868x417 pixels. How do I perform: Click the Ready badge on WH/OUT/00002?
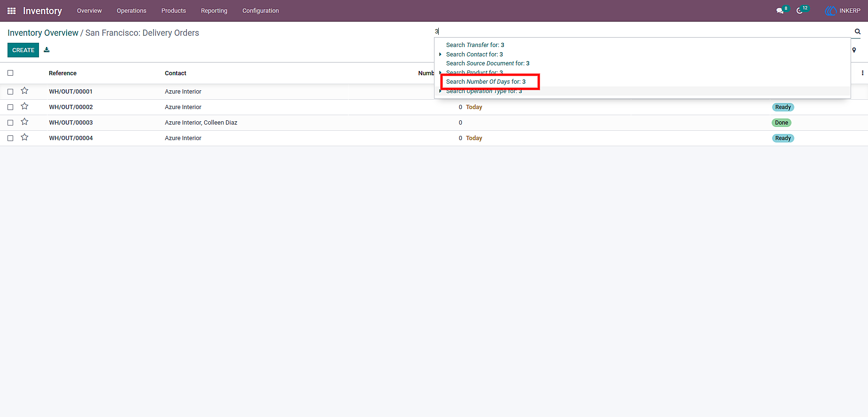pos(783,107)
